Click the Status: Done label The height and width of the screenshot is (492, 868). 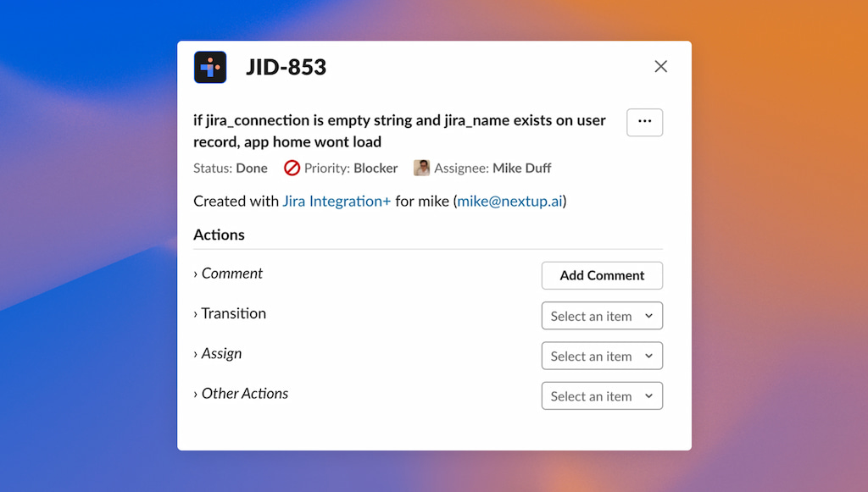pos(230,168)
